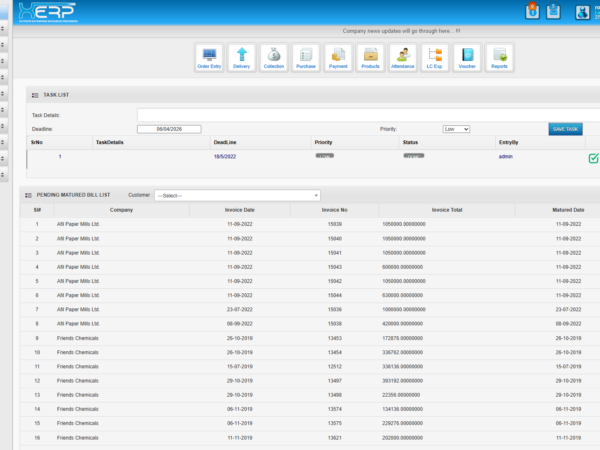Select invoice number 15038 cell
The height and width of the screenshot is (450, 600).
pos(335,324)
